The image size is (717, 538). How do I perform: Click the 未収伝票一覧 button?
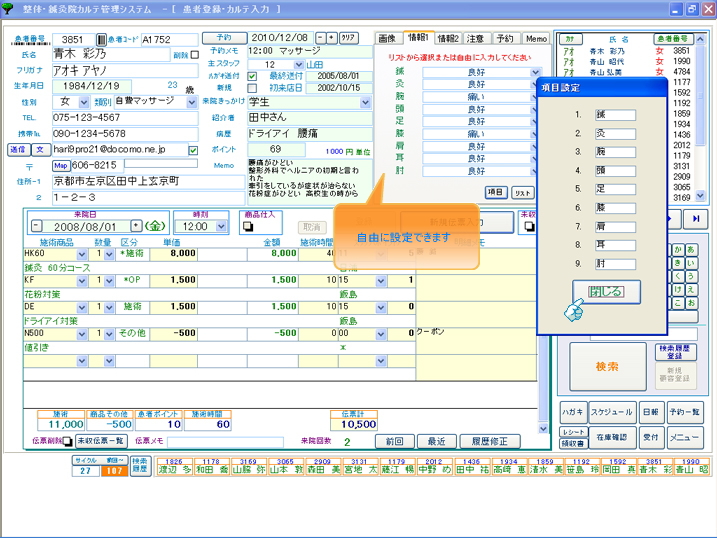pos(101,441)
